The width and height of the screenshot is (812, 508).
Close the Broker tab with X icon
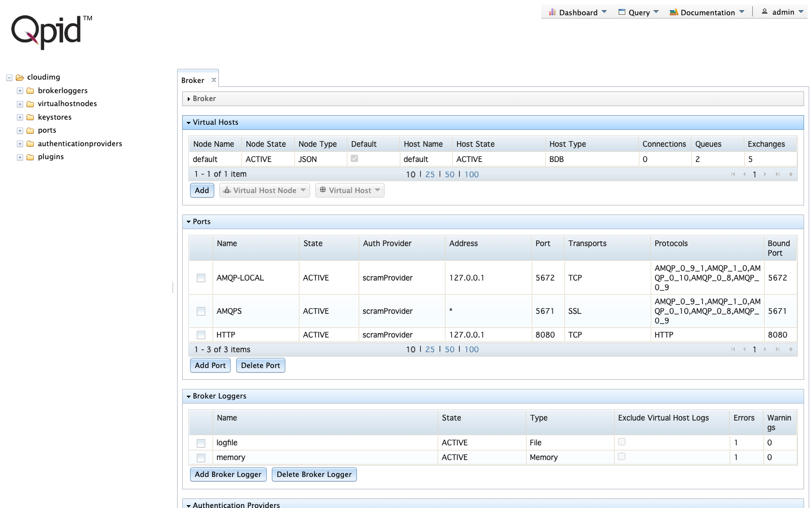(214, 80)
